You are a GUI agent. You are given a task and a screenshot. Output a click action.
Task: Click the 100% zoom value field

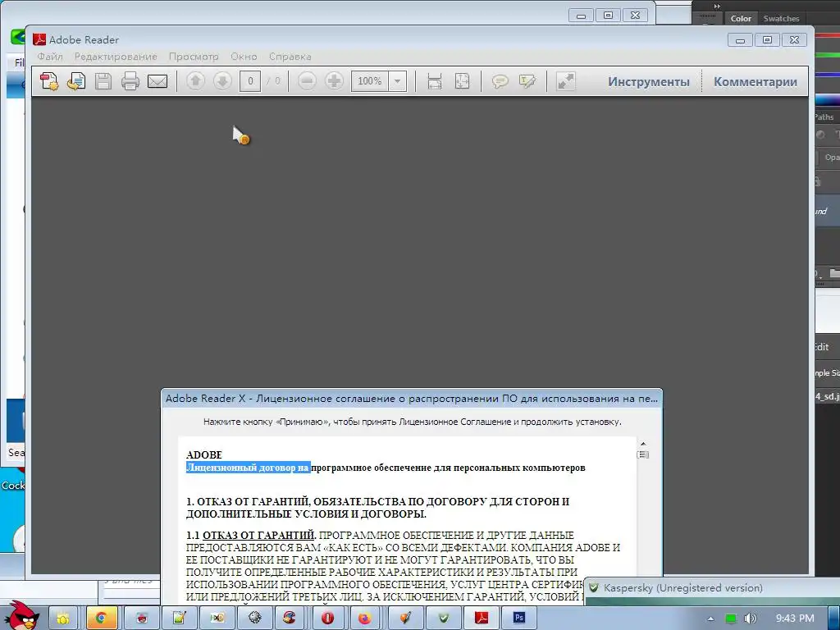(370, 81)
